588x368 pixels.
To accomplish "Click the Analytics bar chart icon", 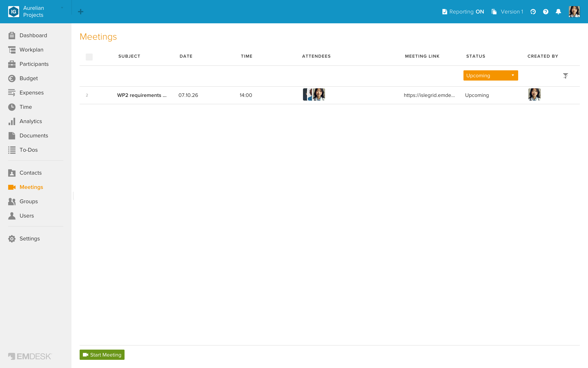I will (12, 121).
